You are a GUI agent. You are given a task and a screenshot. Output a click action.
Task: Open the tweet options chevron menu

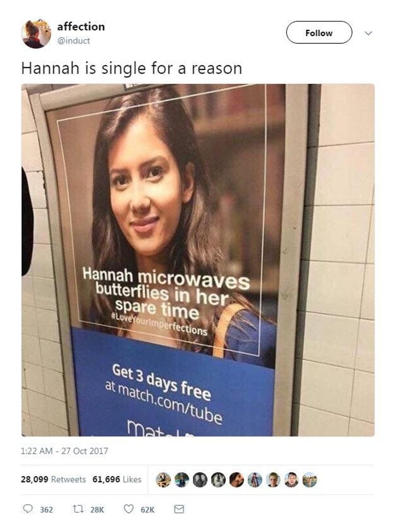coord(368,33)
